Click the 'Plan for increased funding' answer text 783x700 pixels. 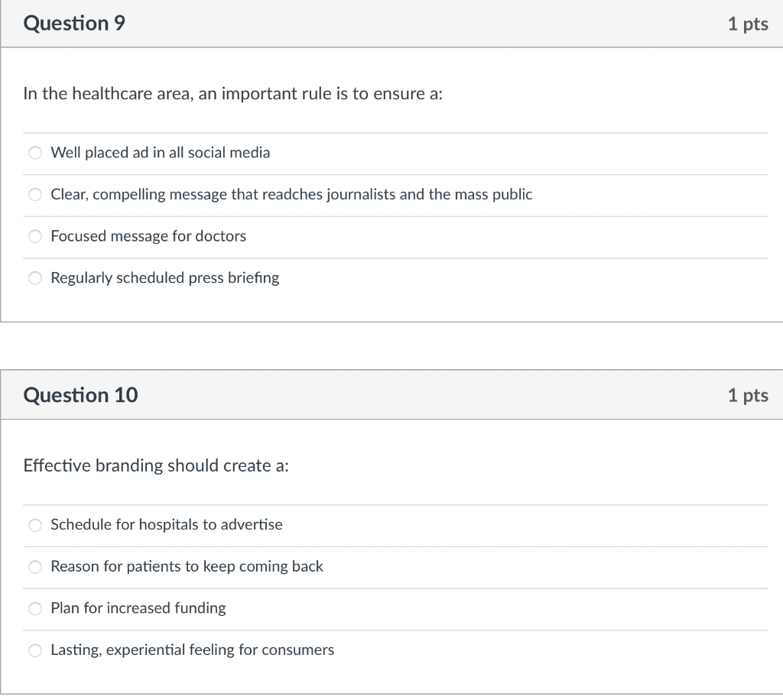point(138,608)
